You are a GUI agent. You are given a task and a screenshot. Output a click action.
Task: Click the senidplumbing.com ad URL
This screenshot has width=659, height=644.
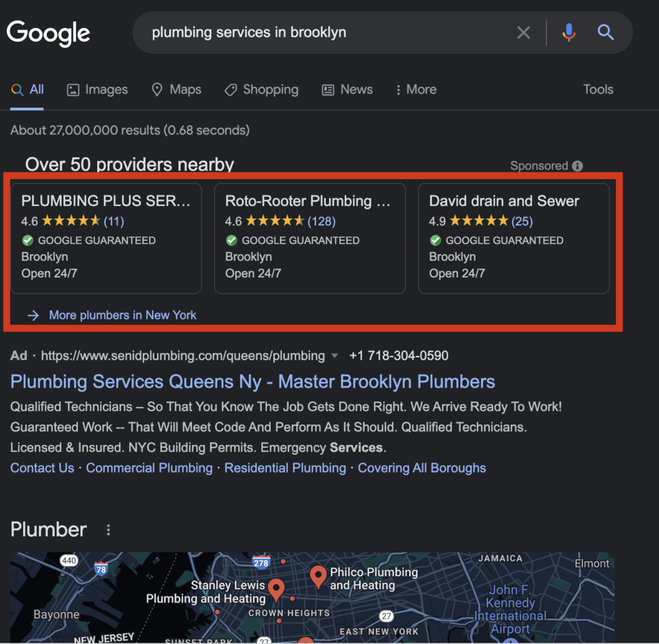(183, 356)
